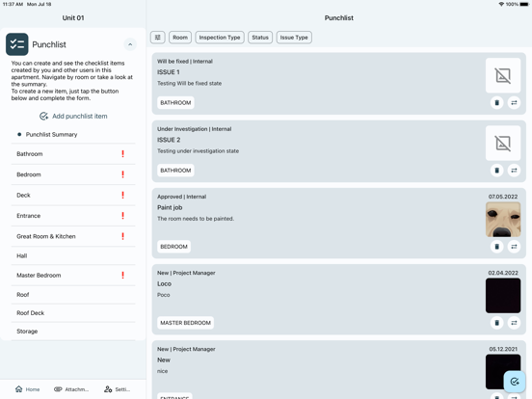The height and width of the screenshot is (399, 532).
Task: Delete Loco item with trash icon
Action: [496, 323]
